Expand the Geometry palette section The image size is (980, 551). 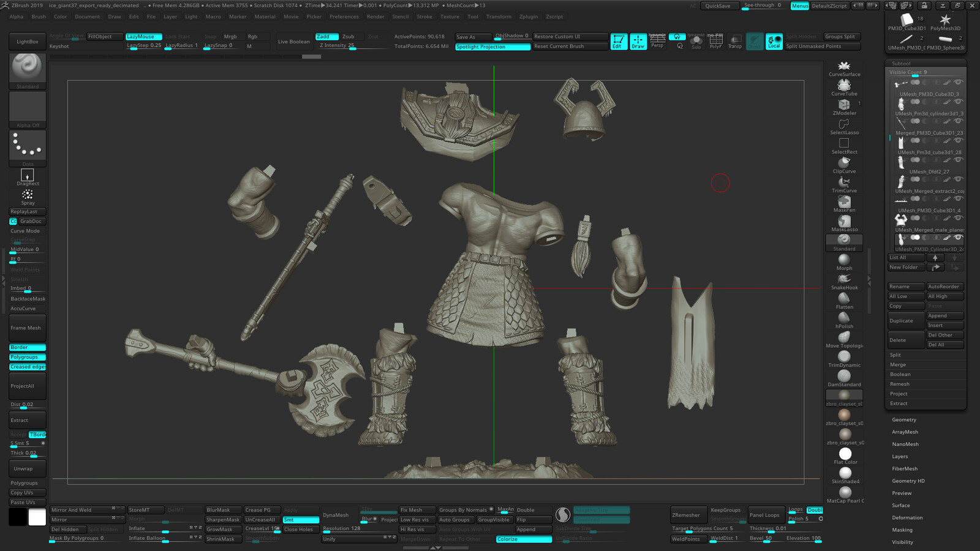pyautogui.click(x=904, y=420)
